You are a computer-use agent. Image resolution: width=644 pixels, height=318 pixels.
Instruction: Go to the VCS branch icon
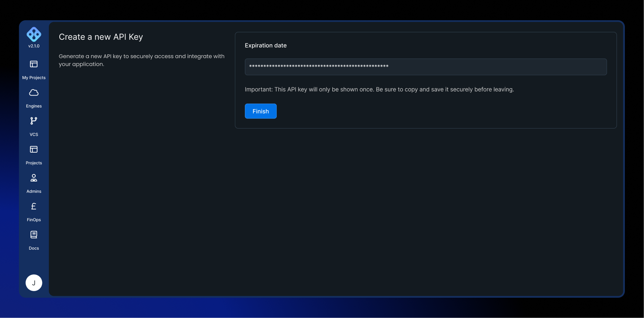tap(34, 121)
